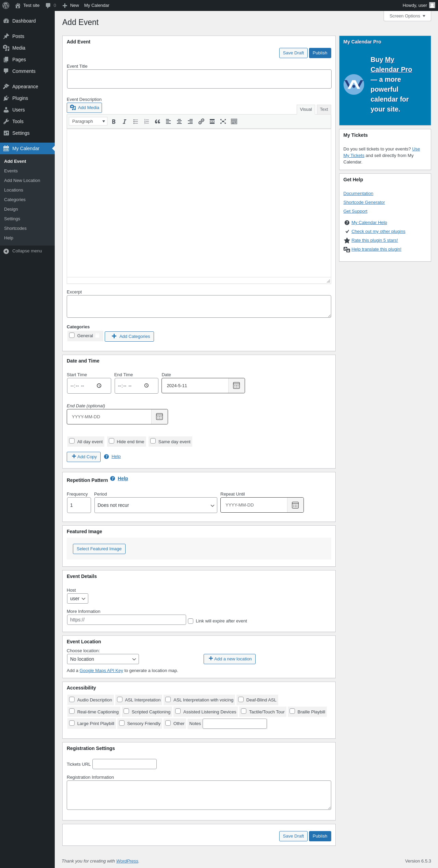Open the Paragraph format dropdown
Screen dimensions: 438x868
click(x=88, y=121)
